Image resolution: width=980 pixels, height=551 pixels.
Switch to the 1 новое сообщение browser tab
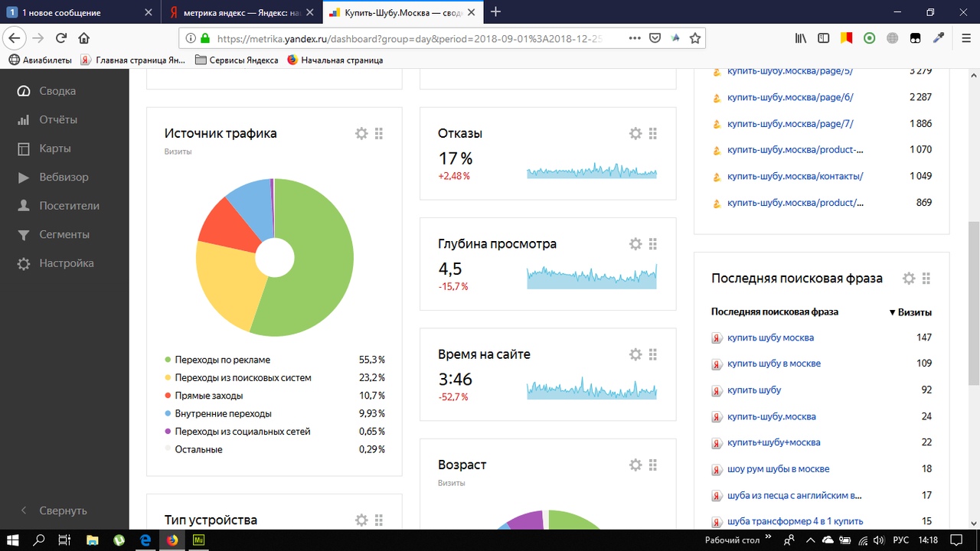pos(80,12)
